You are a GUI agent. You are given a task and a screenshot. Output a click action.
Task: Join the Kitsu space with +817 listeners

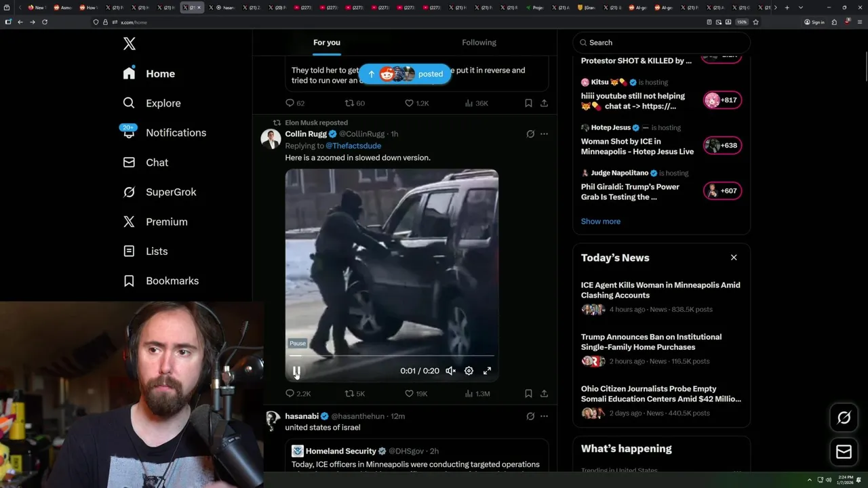tap(723, 100)
